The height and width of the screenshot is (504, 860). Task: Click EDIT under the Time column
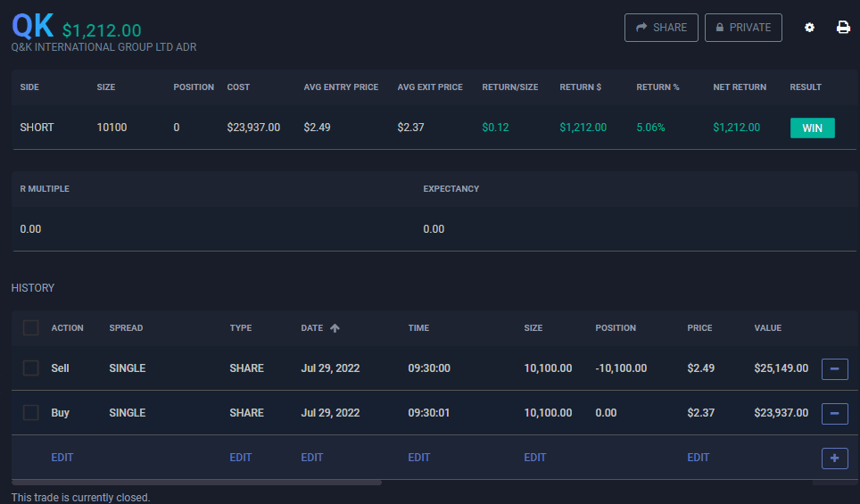419,458
